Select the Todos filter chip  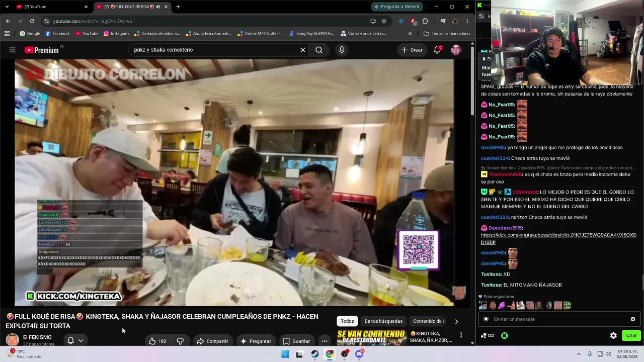click(347, 321)
